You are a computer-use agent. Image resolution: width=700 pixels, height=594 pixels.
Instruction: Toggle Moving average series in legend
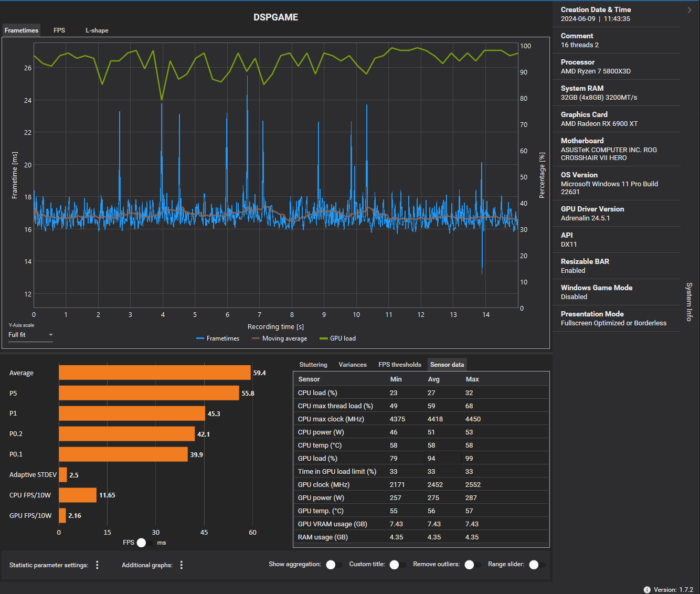tap(280, 338)
